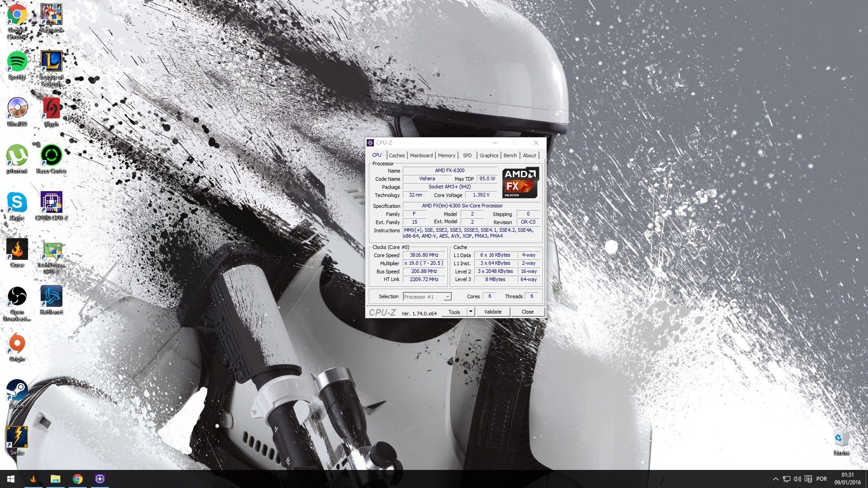Click the 3816.80 MHz core speed value
The width and height of the screenshot is (868, 488).
pos(424,255)
